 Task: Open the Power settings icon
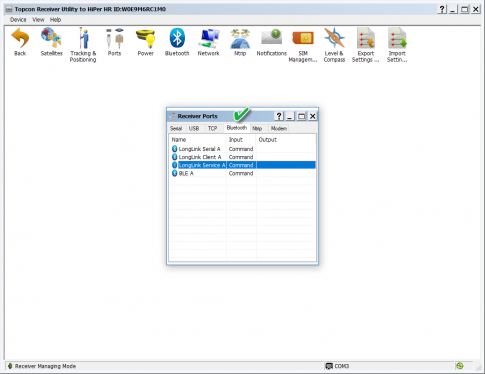[x=146, y=38]
